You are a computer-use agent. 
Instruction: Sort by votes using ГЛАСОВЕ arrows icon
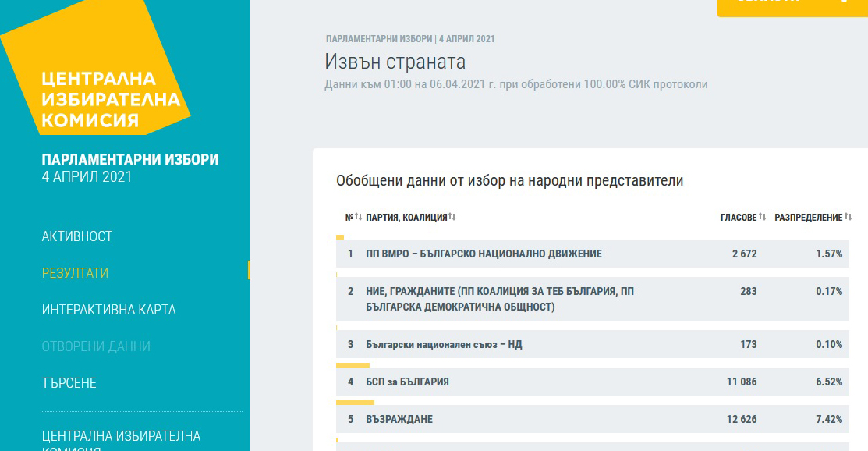tap(762, 218)
